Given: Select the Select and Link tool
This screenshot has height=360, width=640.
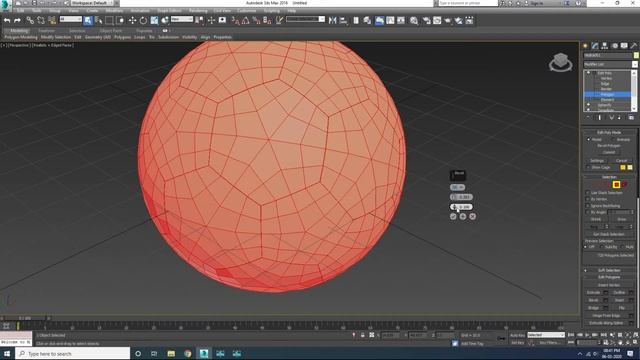Looking at the screenshot, I should 30,20.
